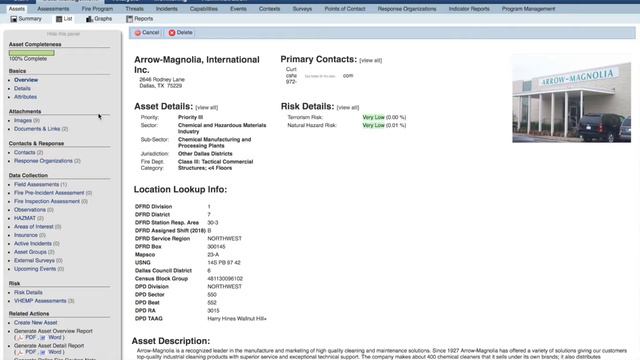The height and width of the screenshot is (360, 640).
Task: Open VHEMP Assessments link
Action: click(x=40, y=301)
